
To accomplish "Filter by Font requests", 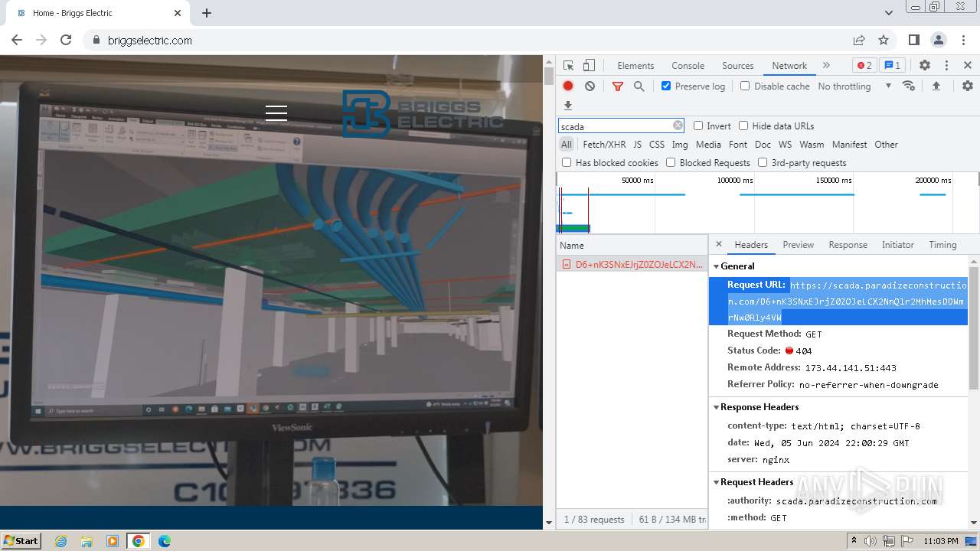I will [x=738, y=144].
